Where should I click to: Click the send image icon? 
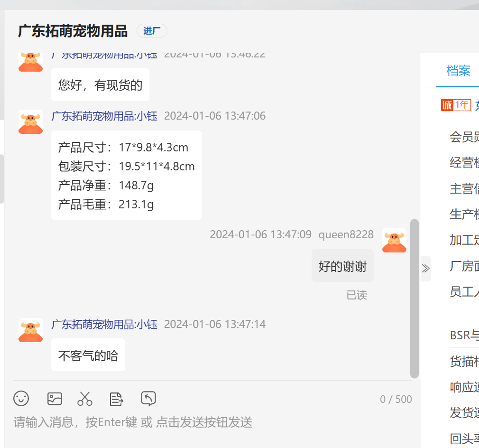[x=55, y=399]
